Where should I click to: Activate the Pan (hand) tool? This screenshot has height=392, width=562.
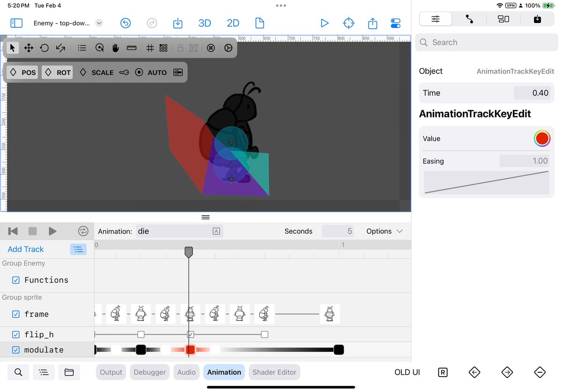click(116, 48)
